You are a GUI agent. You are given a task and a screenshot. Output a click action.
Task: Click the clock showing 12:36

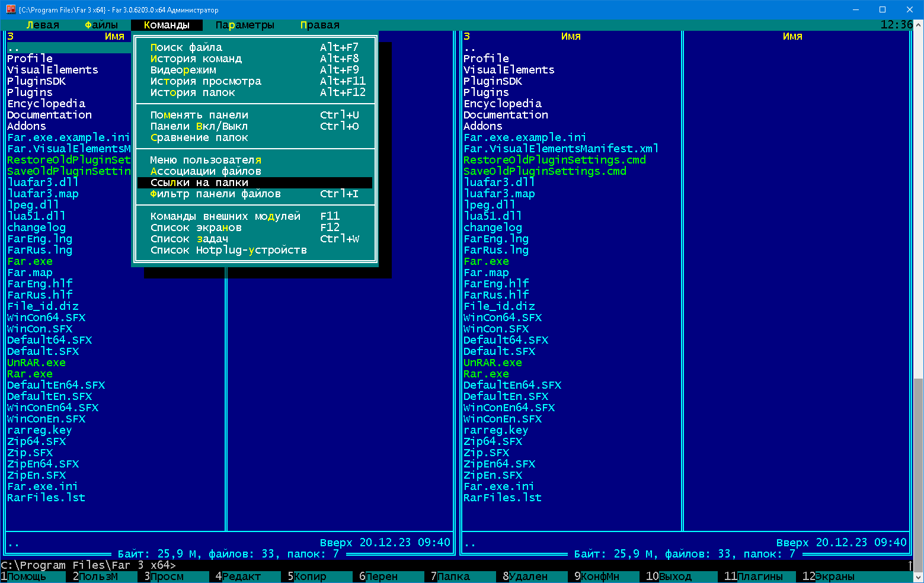click(896, 25)
